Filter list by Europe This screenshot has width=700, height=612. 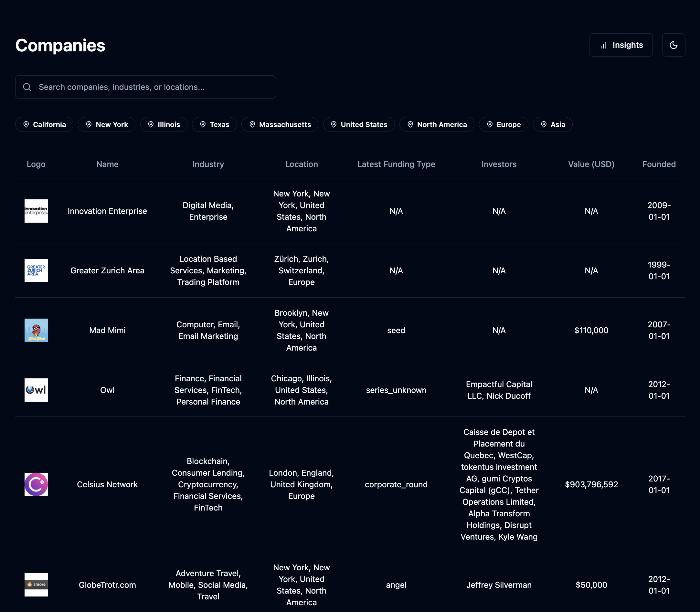click(503, 125)
